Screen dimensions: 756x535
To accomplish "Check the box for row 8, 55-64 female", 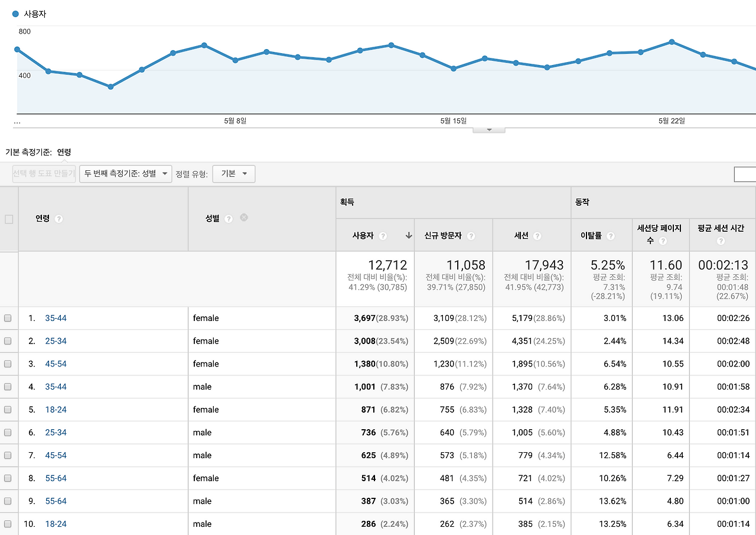I will (8, 478).
